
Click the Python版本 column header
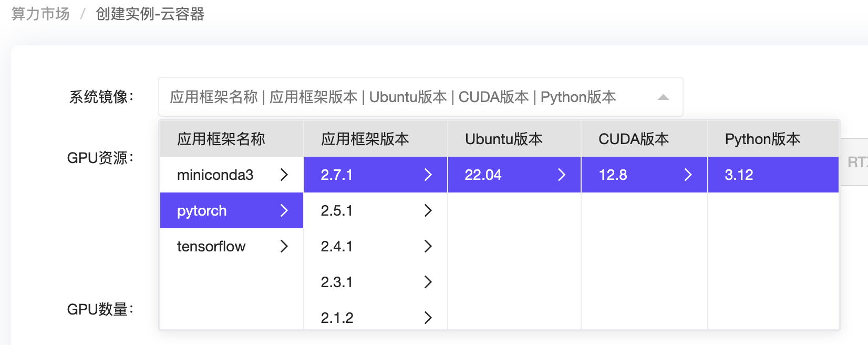(762, 139)
